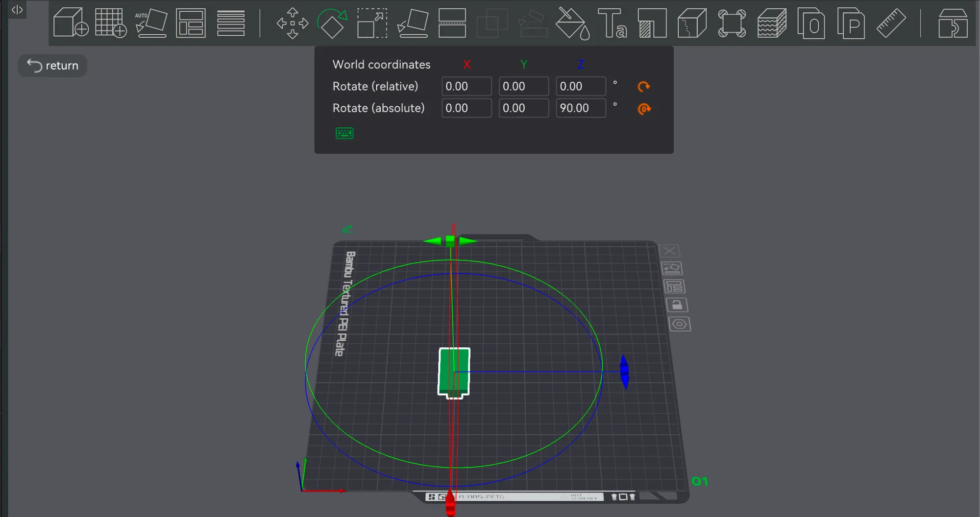Click the blue Z rotation handle
Viewport: 980px width, 517px height.
(x=624, y=372)
